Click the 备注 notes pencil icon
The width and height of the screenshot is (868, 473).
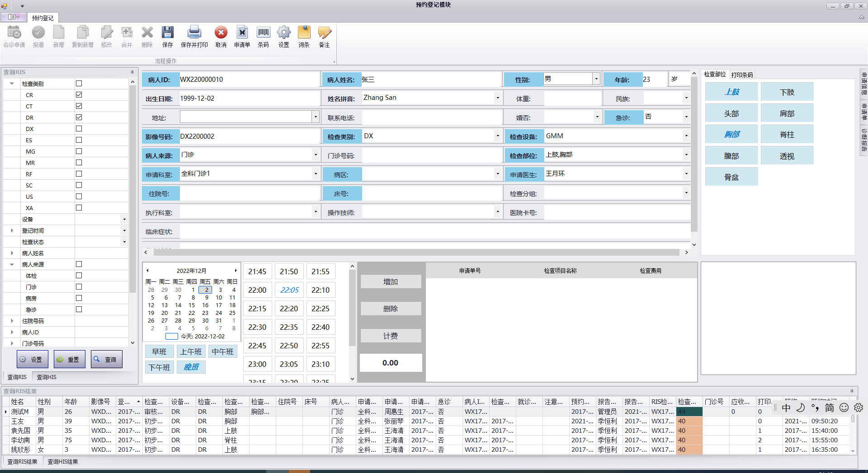pyautogui.click(x=324, y=33)
